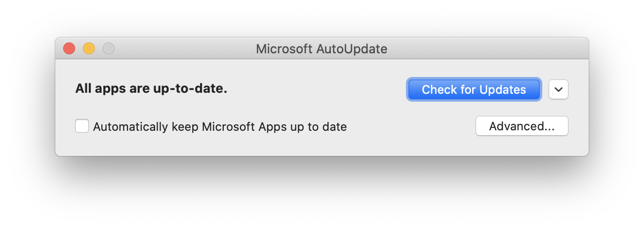Enable automatic Microsoft Apps updates checkbox
The height and width of the screenshot is (229, 644).
(82, 126)
